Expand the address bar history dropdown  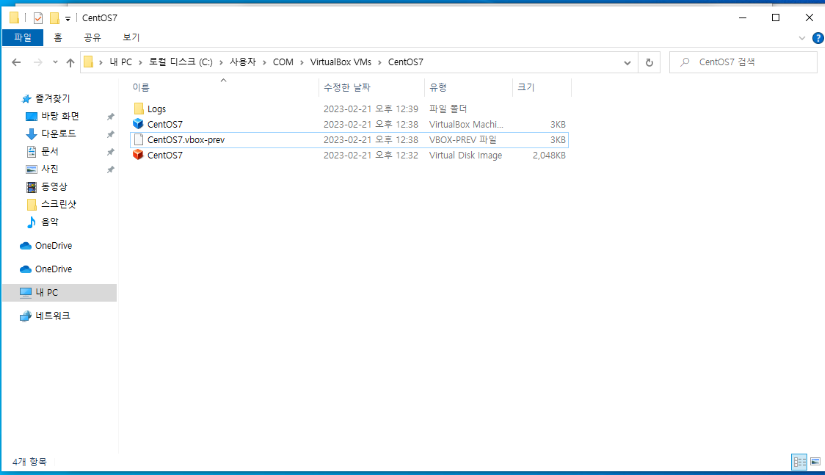pyautogui.click(x=627, y=62)
